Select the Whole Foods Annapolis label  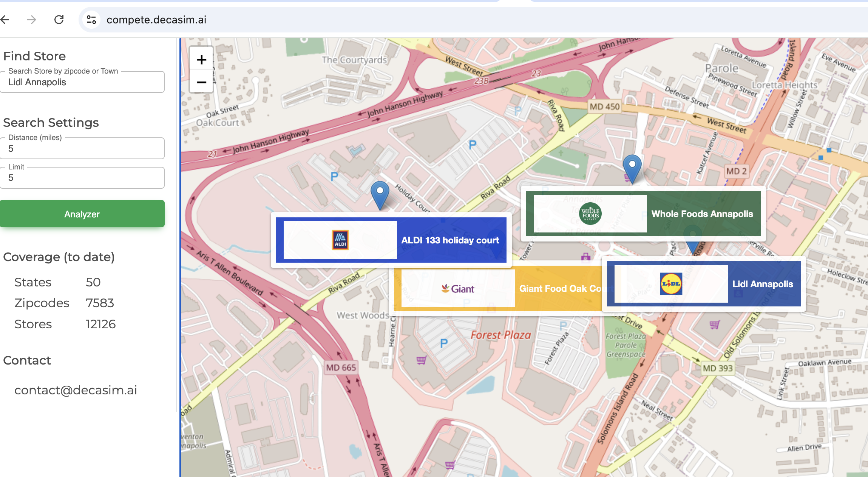702,214
